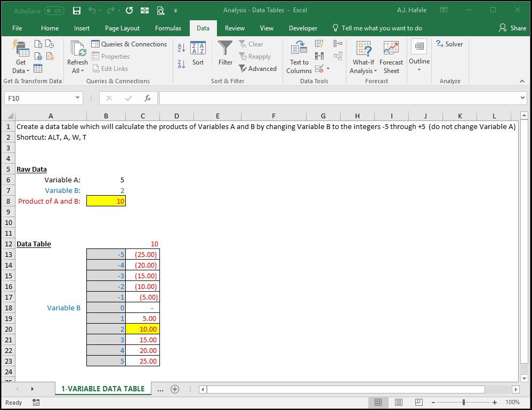This screenshot has height=410, width=532.
Task: Open Customize Quick Access Toolbar dropdown
Action: [x=175, y=11]
